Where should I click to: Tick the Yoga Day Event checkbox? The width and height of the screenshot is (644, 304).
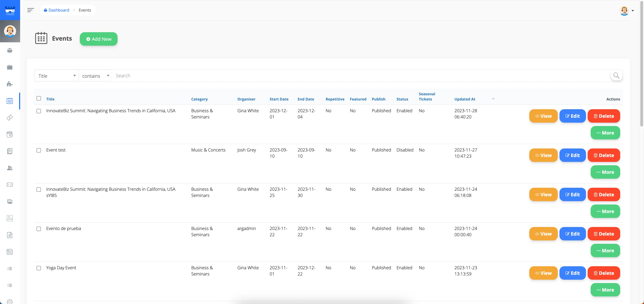[39, 268]
